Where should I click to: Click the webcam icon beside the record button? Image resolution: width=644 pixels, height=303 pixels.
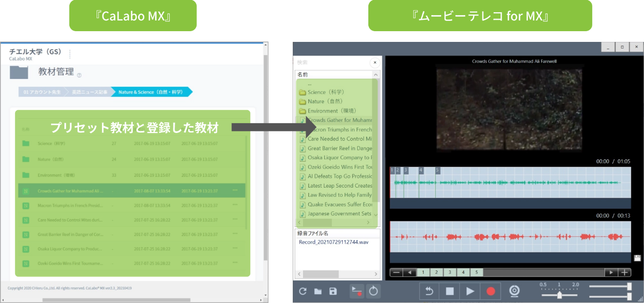[515, 291]
